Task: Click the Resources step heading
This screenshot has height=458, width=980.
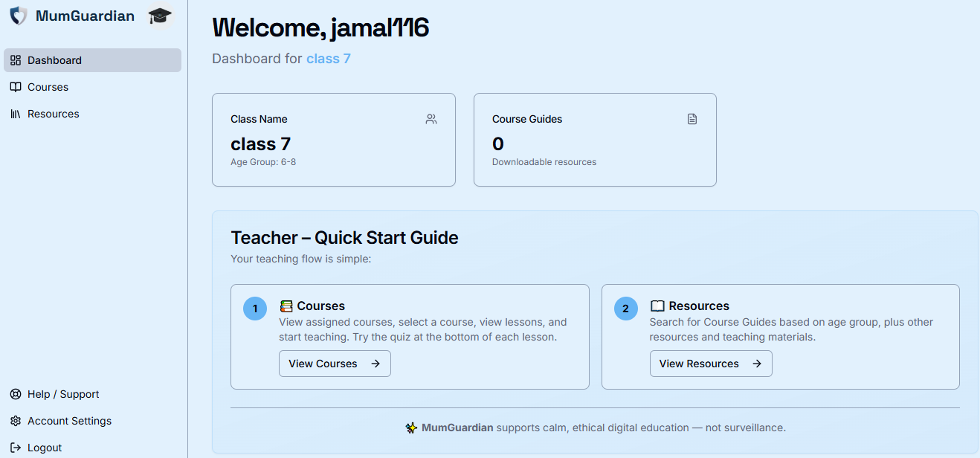Action: [x=699, y=306]
